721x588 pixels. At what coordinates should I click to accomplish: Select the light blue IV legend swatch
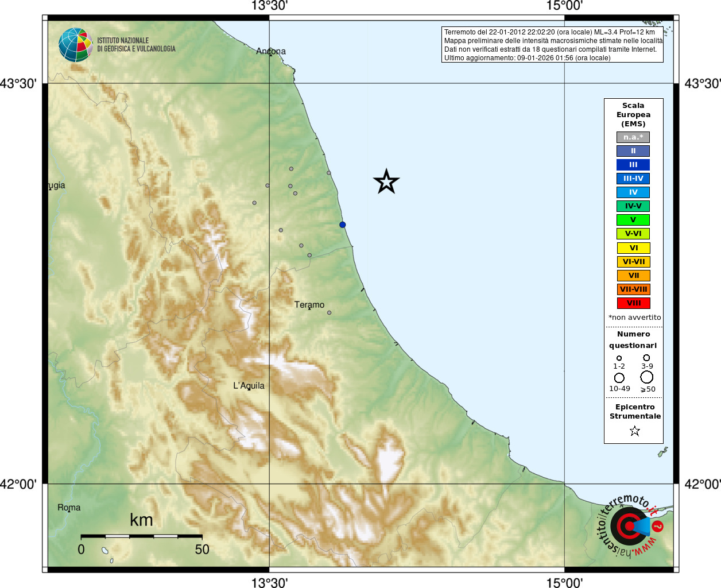pyautogui.click(x=633, y=192)
